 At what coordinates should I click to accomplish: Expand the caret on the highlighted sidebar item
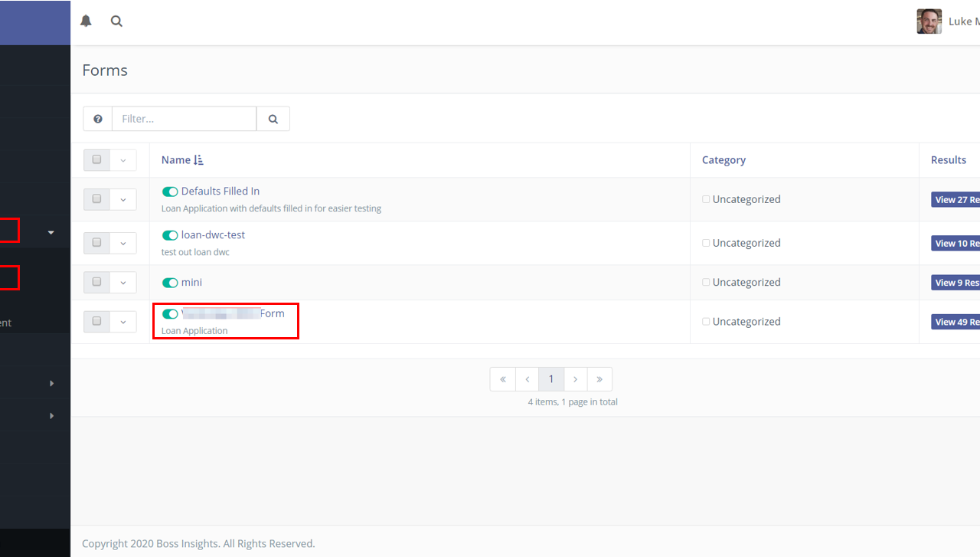(x=51, y=231)
